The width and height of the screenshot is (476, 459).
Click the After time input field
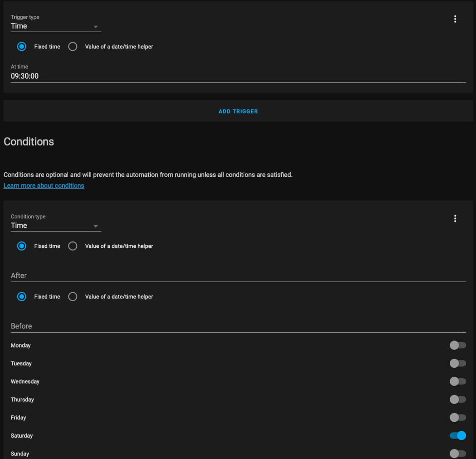coord(238,275)
